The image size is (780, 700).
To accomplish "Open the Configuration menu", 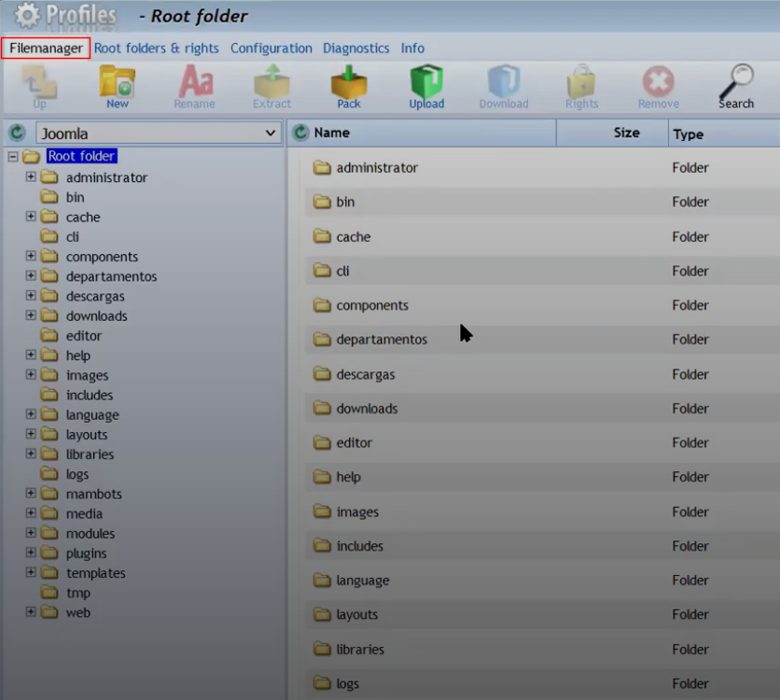I will click(x=271, y=49).
